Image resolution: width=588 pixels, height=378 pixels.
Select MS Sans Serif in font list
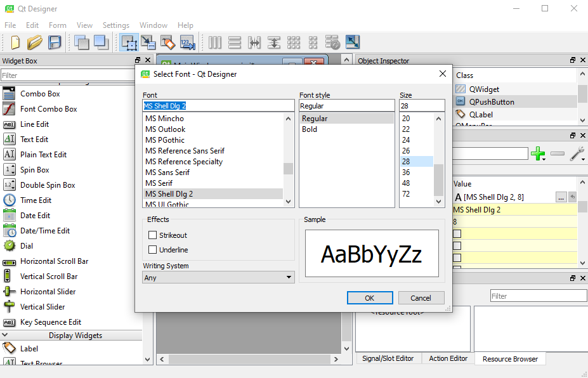click(x=167, y=173)
